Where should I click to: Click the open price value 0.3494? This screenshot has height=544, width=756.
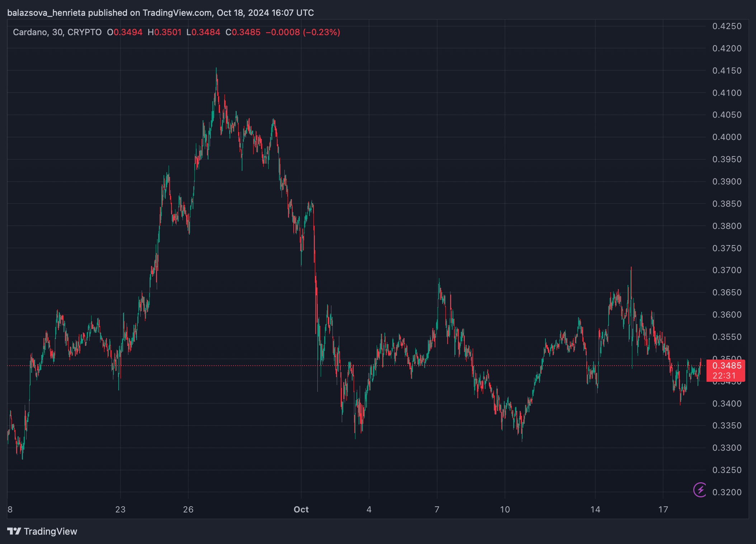tap(128, 32)
